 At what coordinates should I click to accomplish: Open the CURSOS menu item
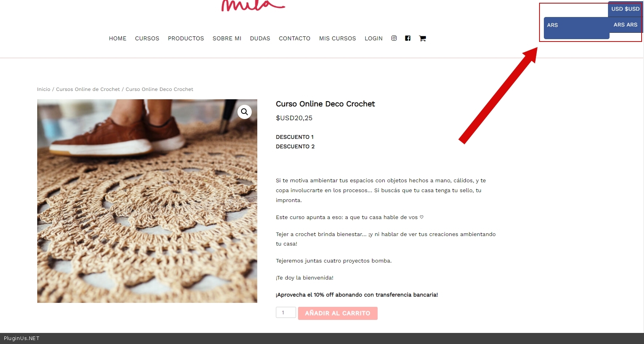click(147, 38)
